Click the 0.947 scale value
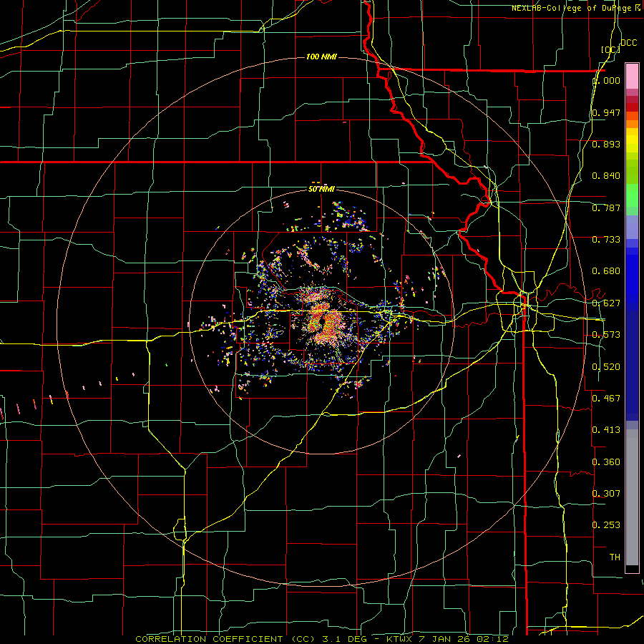 (606, 112)
